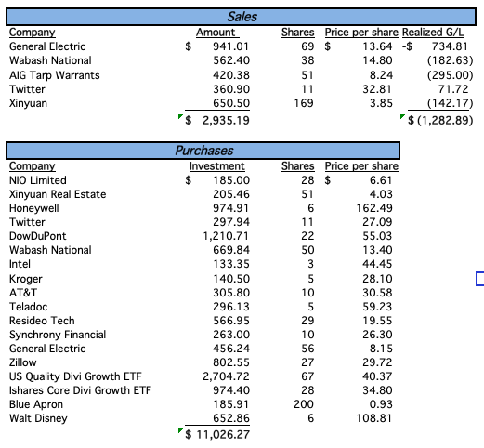The width and height of the screenshot is (484, 448).
Task: Select Teladoc investment 296.13
Action: pos(231,307)
